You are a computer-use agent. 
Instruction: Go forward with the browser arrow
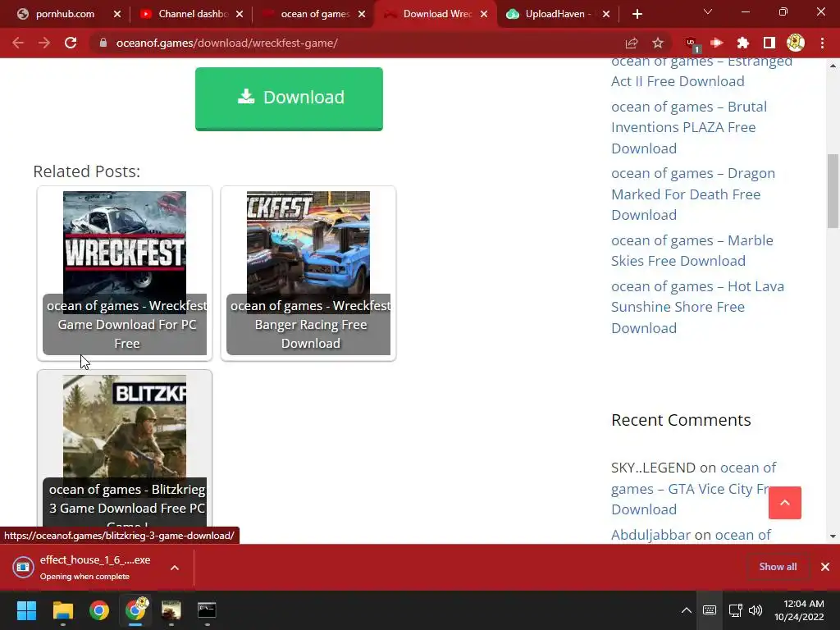[44, 43]
